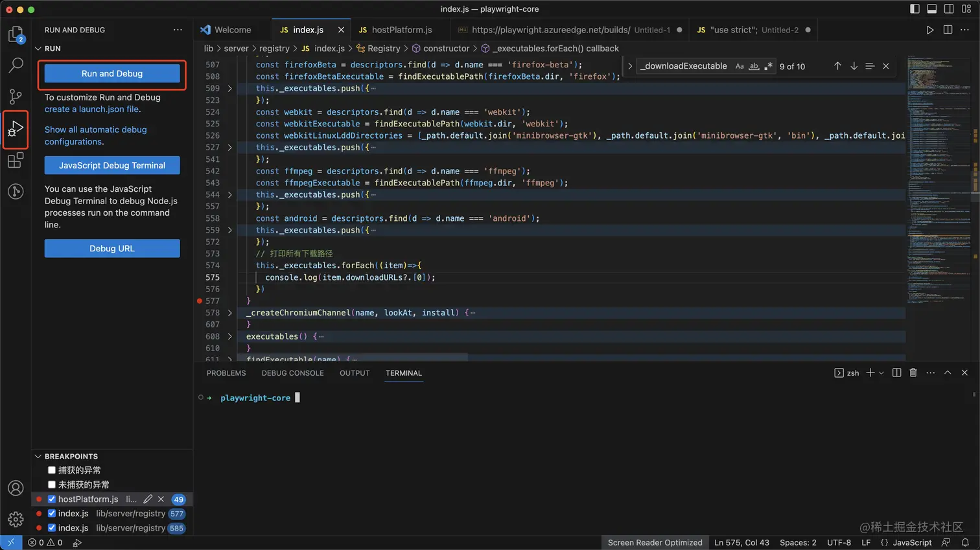Maximize the terminal panel size
Image resolution: width=980 pixels, height=550 pixels.
point(948,372)
